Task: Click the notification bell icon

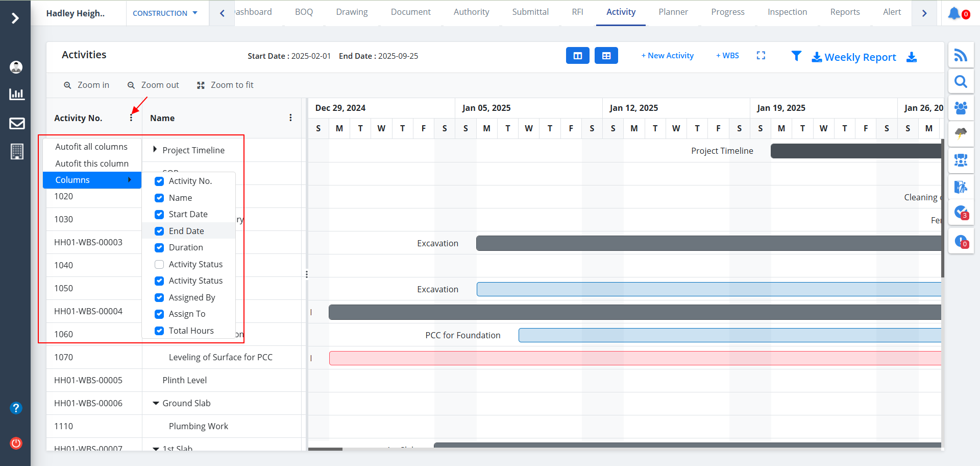Action: [953, 13]
